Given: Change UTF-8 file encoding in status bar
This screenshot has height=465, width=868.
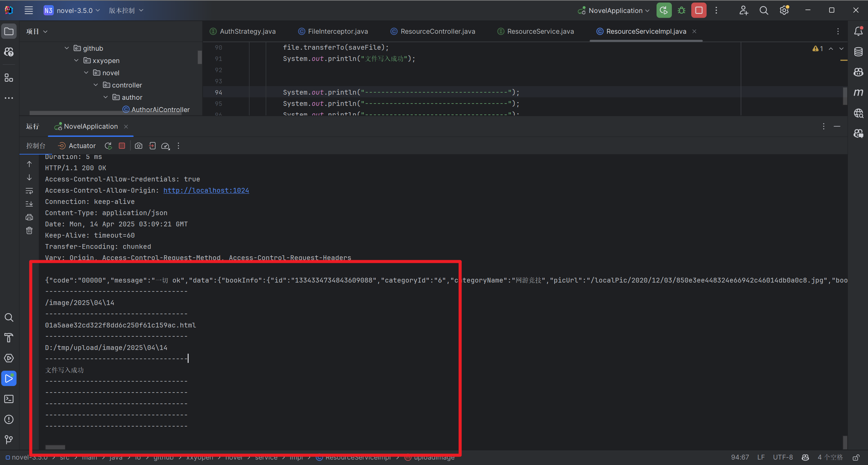Looking at the screenshot, I should (x=783, y=457).
